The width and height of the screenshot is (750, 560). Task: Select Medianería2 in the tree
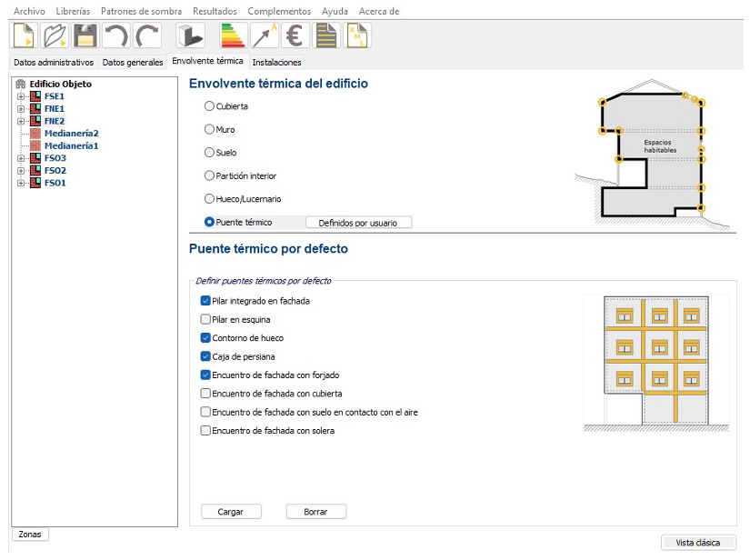71,134
